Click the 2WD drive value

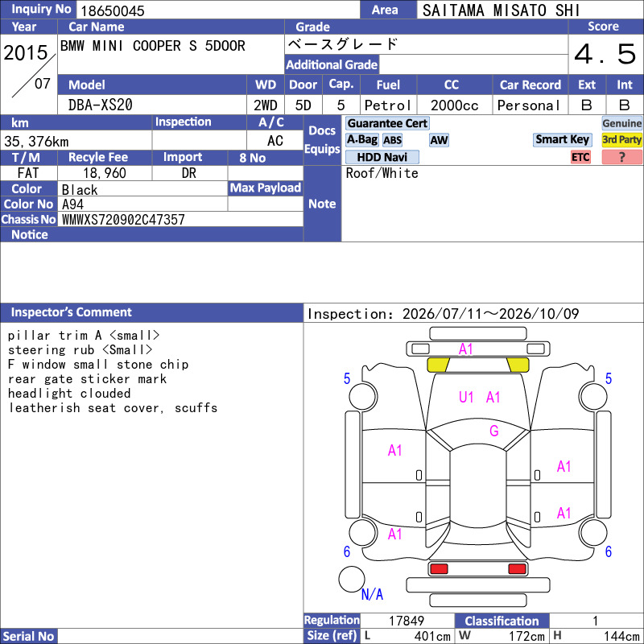[x=266, y=105]
